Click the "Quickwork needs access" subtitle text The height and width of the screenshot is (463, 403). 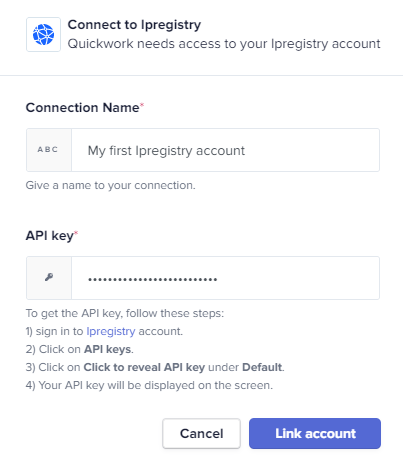click(x=224, y=44)
